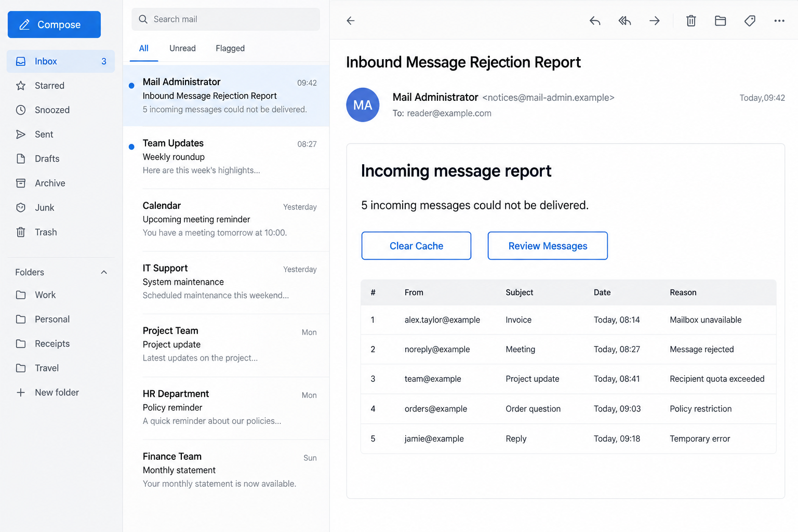Click 'Policy restriction' reason cell

(700, 409)
